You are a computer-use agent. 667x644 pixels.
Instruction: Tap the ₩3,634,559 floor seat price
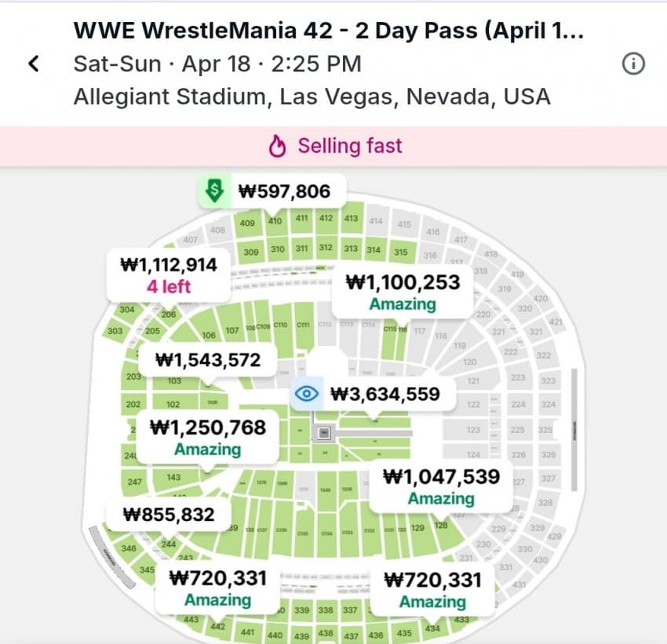385,394
